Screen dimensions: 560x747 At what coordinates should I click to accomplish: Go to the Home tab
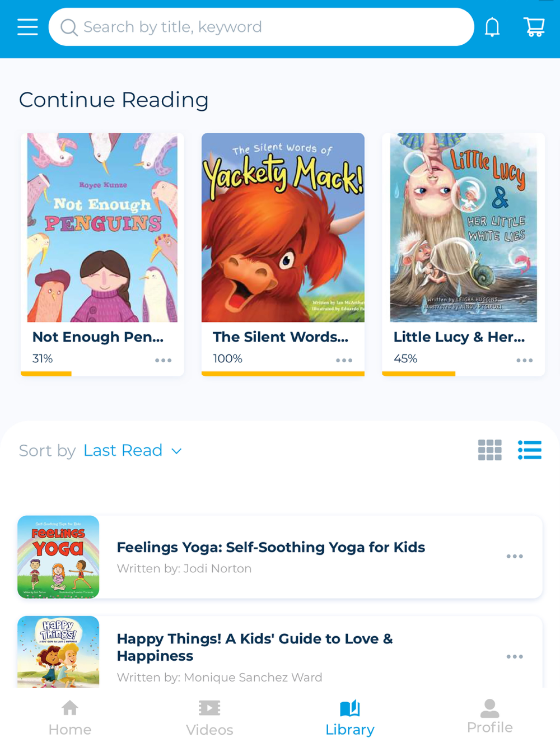[70, 718]
